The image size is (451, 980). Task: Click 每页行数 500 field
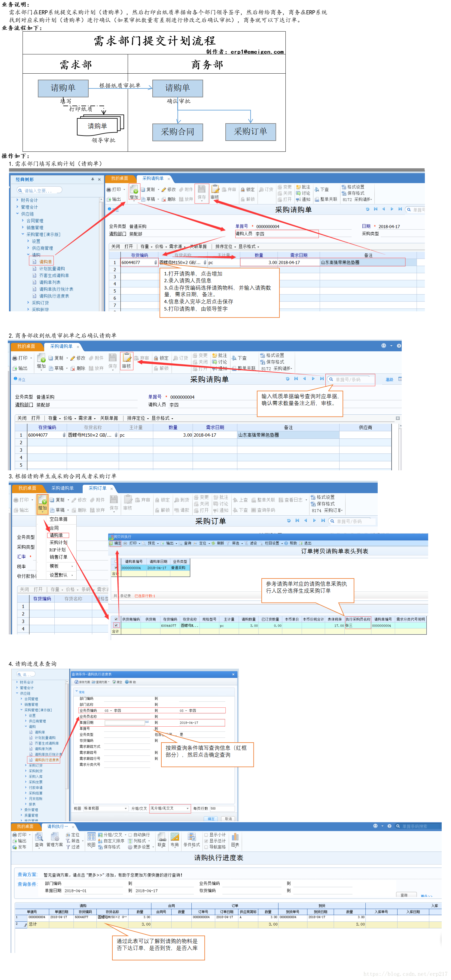(x=222, y=808)
